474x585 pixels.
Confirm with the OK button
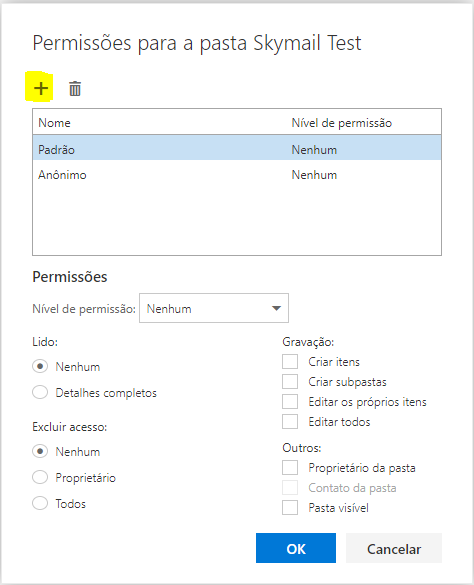pyautogui.click(x=296, y=548)
